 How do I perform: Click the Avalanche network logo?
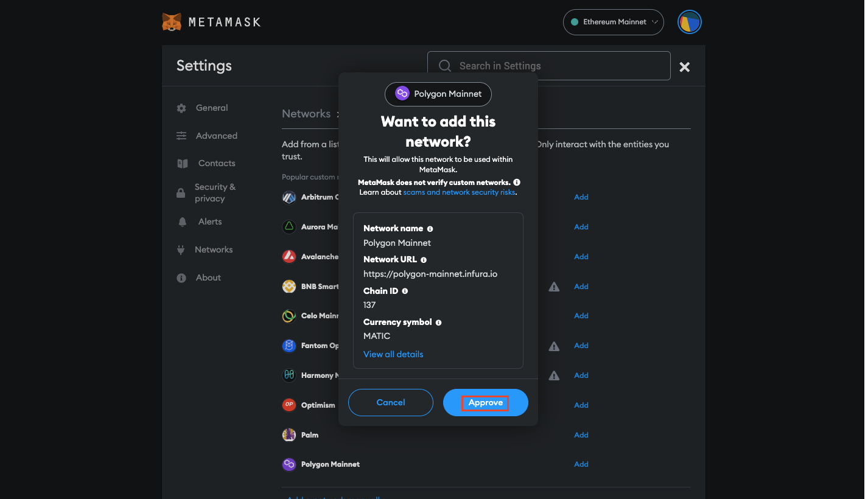(x=289, y=256)
